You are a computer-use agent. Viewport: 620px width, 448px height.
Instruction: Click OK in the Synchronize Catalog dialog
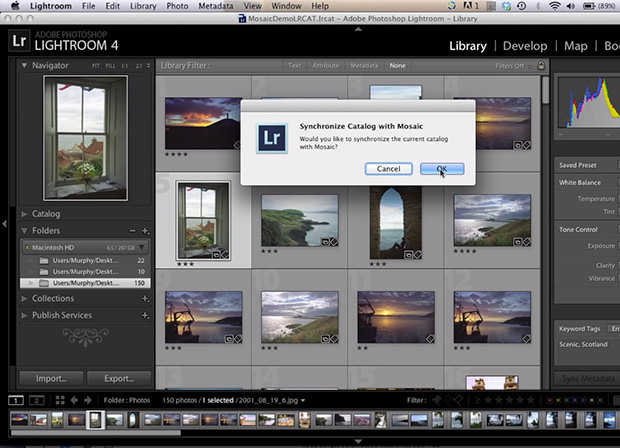442,169
